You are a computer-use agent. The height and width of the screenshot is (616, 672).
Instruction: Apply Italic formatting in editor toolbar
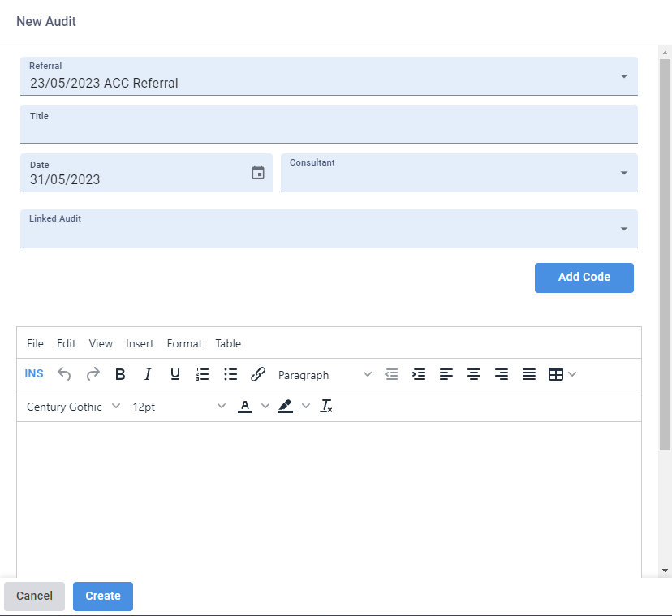pos(148,374)
